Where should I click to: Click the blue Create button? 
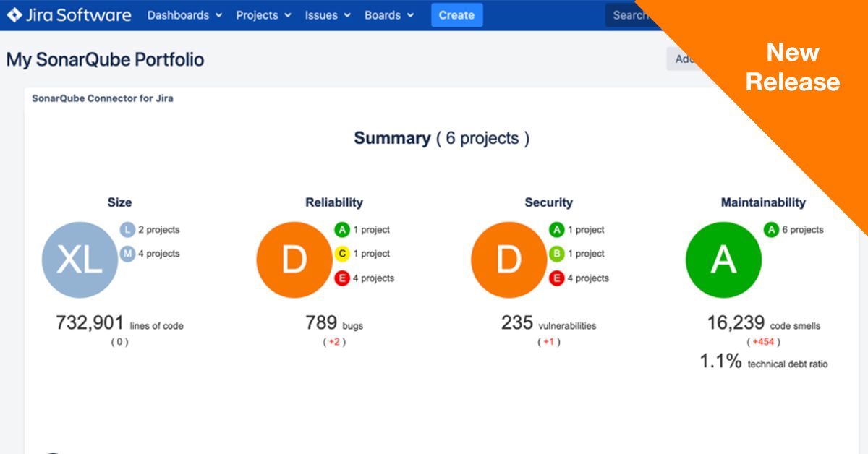[456, 15]
